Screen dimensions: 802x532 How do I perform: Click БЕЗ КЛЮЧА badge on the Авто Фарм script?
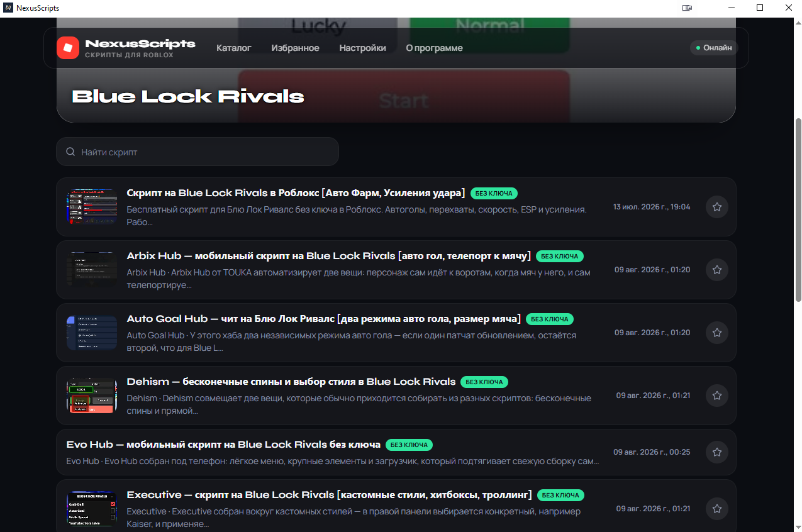(494, 193)
